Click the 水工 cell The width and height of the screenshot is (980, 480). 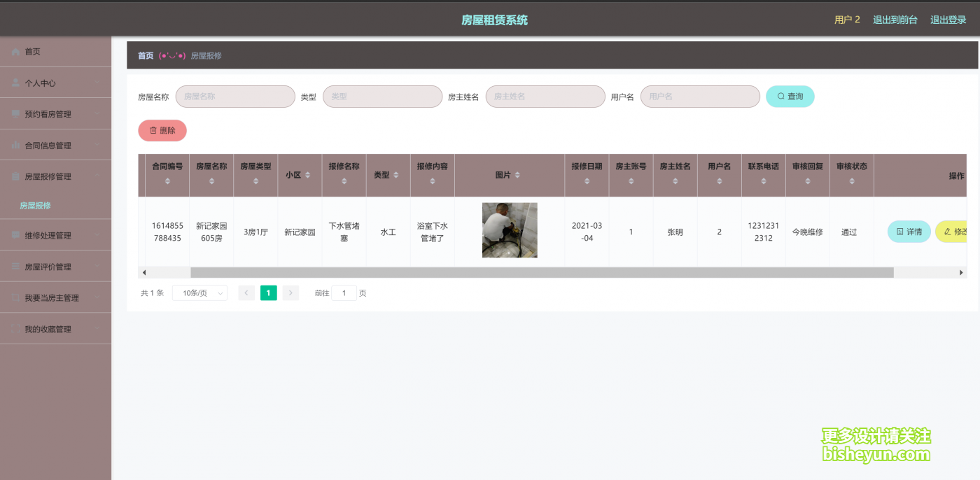pos(388,232)
